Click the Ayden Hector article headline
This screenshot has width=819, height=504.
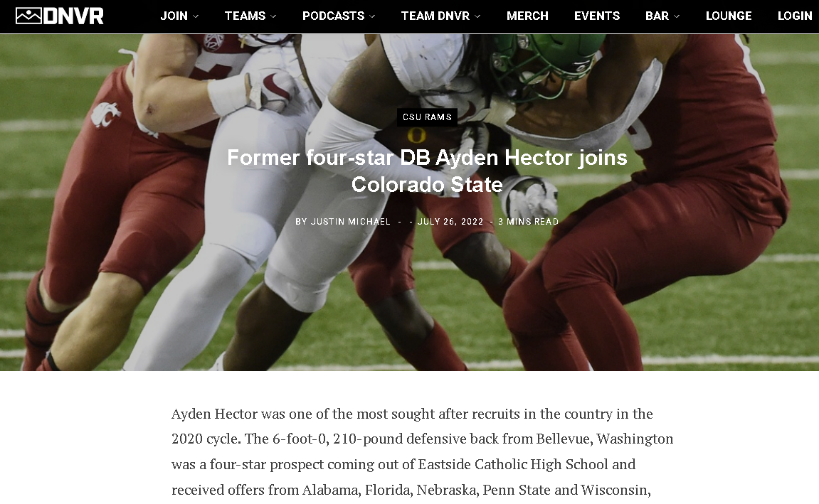pos(427,171)
